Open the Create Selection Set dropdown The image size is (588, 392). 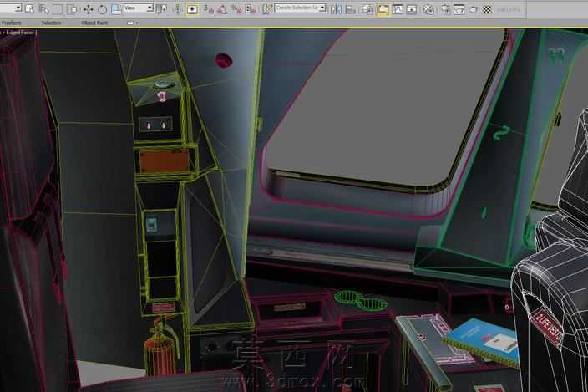[x=301, y=8]
